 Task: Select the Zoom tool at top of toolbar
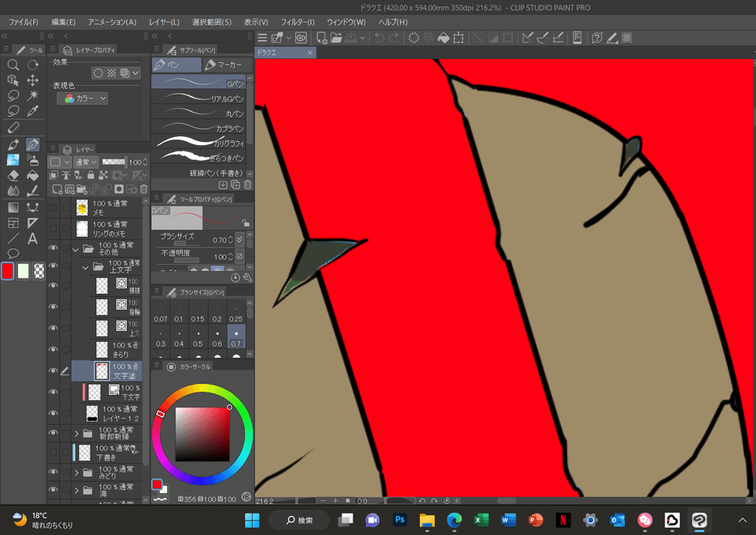[13, 65]
